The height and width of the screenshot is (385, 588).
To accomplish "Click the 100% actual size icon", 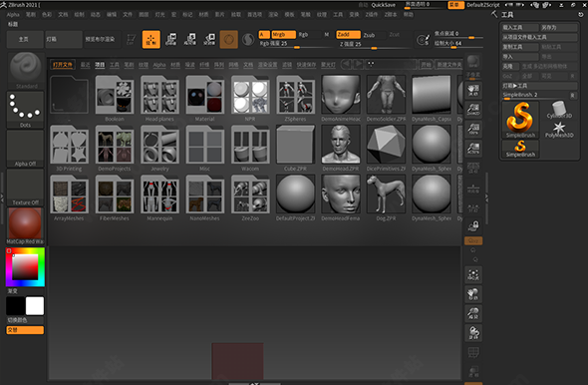I will click(x=473, y=129).
